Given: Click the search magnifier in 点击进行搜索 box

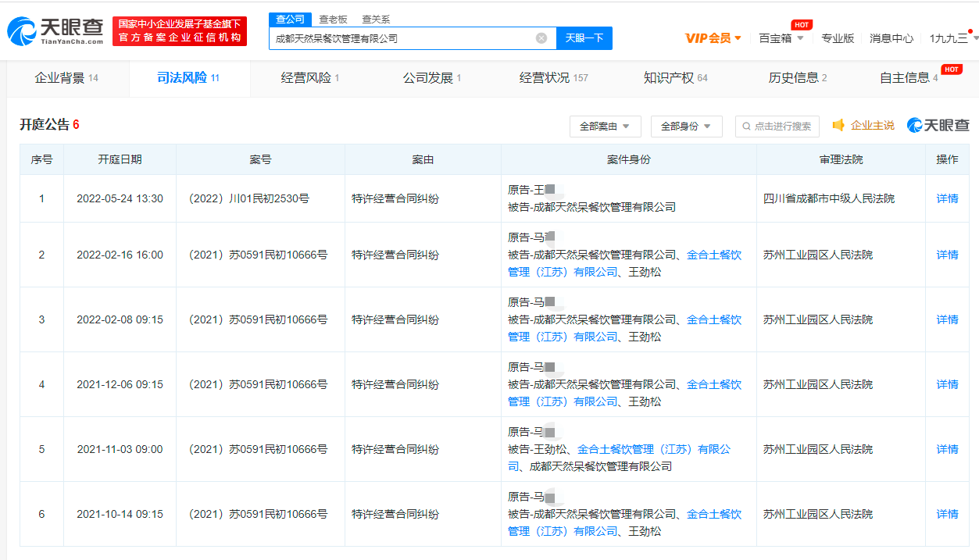Looking at the screenshot, I should [748, 126].
